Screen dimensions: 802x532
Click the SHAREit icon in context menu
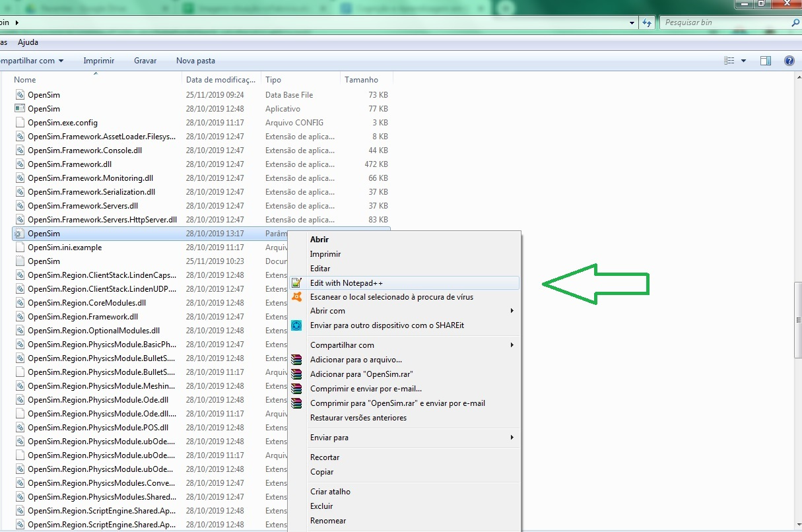click(x=297, y=325)
